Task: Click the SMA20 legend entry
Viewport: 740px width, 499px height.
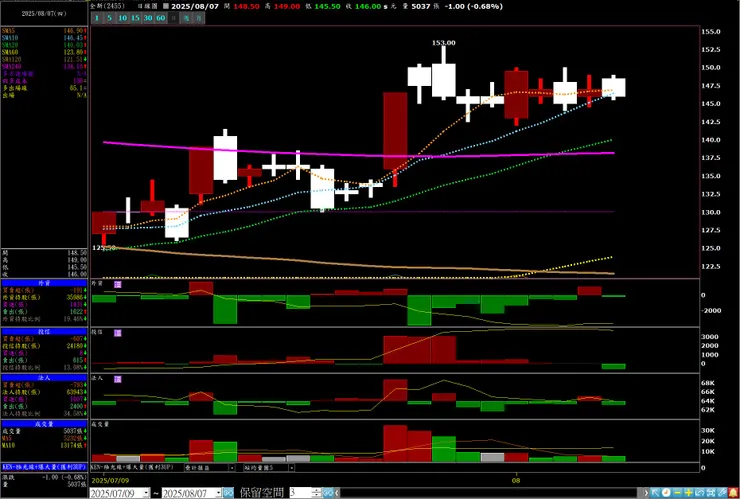Action: tap(44, 44)
